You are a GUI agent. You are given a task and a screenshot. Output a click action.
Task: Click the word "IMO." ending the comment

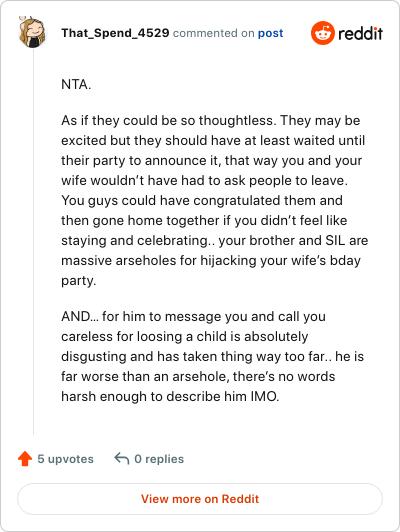(265, 396)
